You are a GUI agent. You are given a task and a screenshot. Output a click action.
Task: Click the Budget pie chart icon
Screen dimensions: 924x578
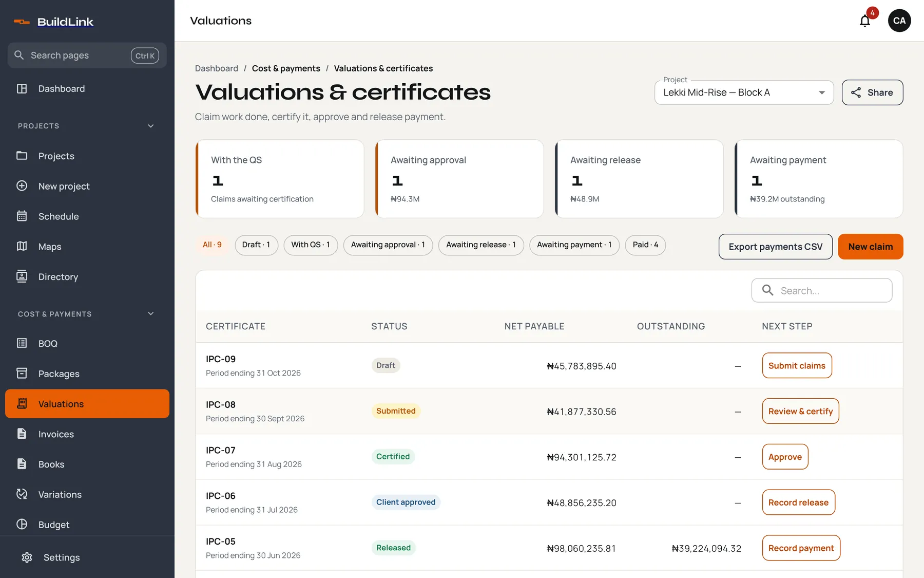pyautogui.click(x=22, y=525)
